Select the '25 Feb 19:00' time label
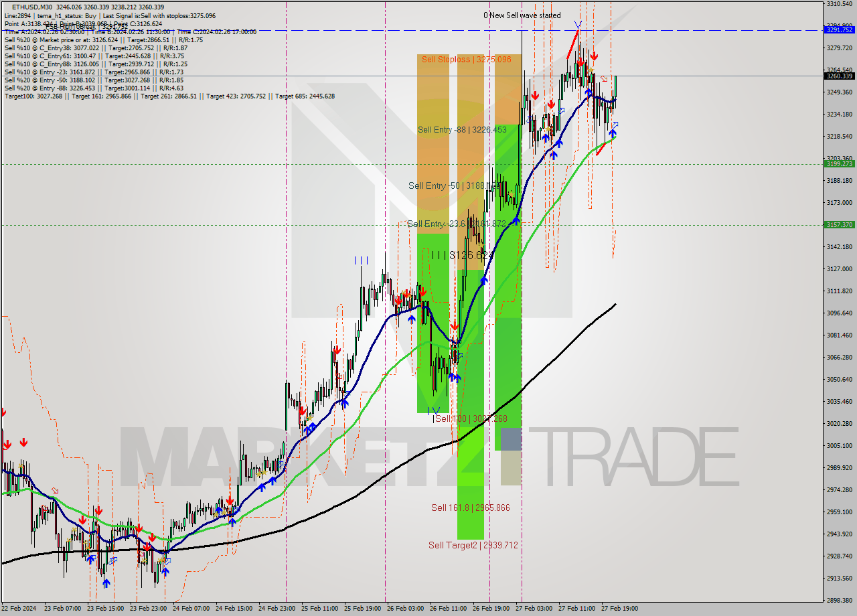 pos(362,609)
